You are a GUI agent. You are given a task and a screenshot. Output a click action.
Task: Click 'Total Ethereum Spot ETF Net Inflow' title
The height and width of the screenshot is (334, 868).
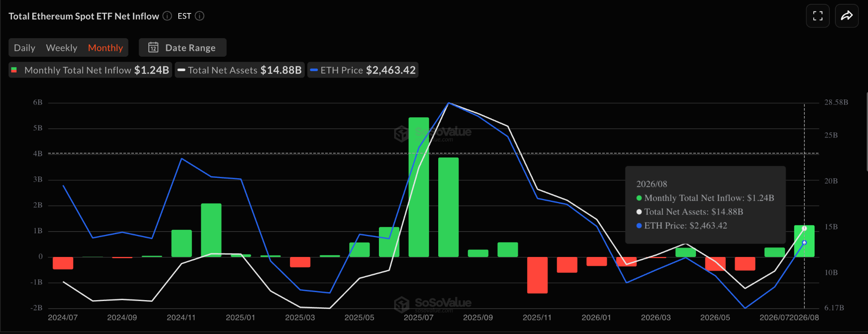coord(84,16)
